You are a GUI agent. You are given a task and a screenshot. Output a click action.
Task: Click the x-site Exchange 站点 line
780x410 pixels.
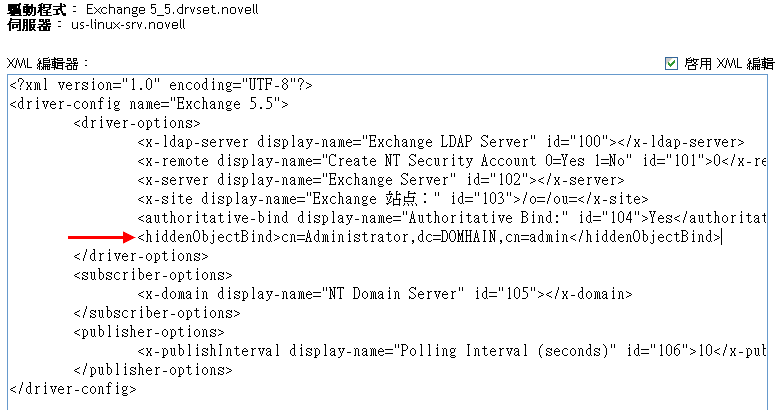point(392,199)
